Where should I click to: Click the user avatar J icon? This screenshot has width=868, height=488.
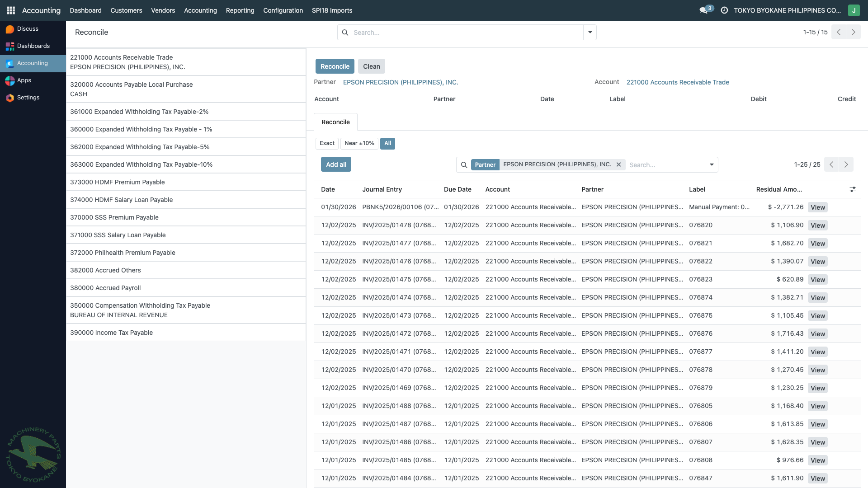pos(854,10)
